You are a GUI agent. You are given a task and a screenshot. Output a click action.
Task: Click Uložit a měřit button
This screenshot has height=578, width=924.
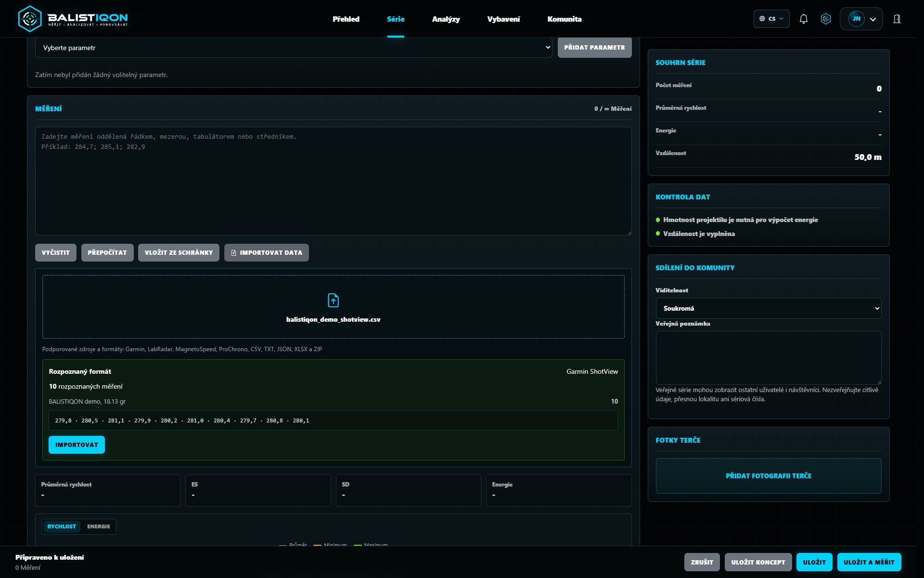coord(869,562)
